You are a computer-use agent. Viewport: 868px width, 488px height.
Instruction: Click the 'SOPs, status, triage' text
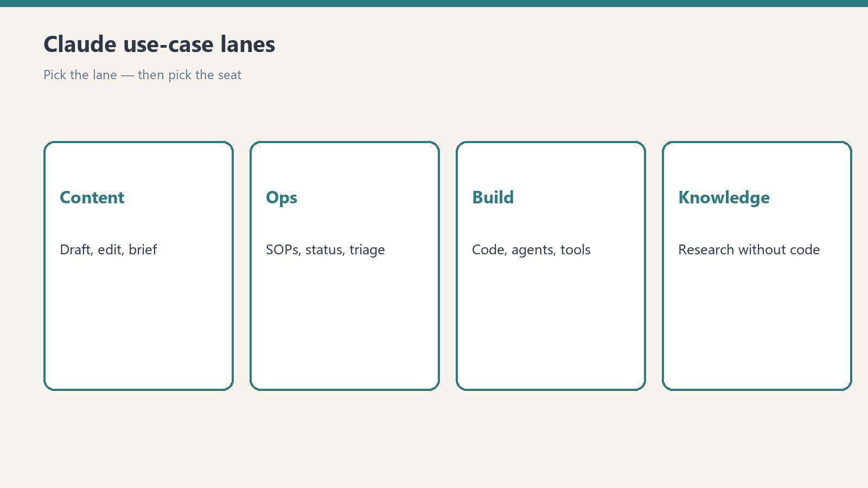[325, 250]
